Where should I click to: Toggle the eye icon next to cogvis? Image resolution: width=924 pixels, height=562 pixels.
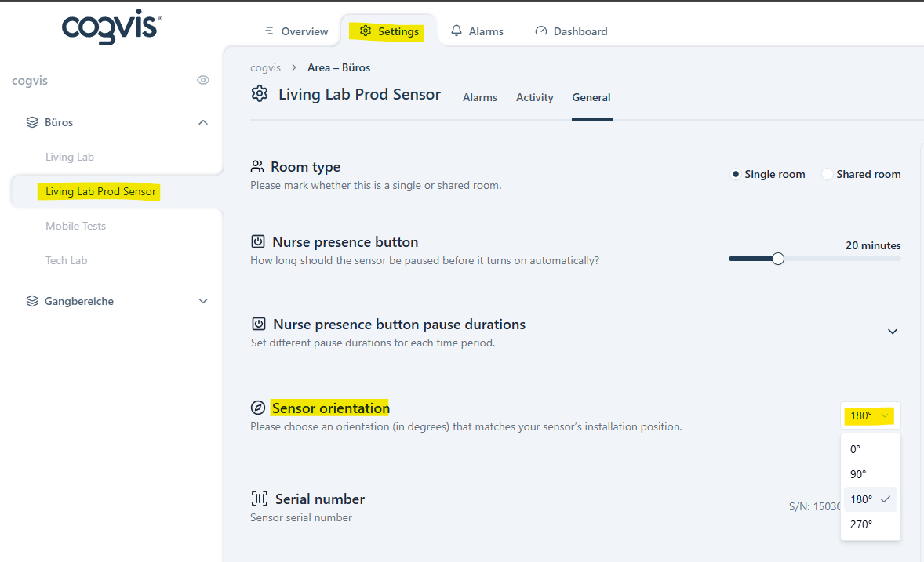tap(203, 80)
